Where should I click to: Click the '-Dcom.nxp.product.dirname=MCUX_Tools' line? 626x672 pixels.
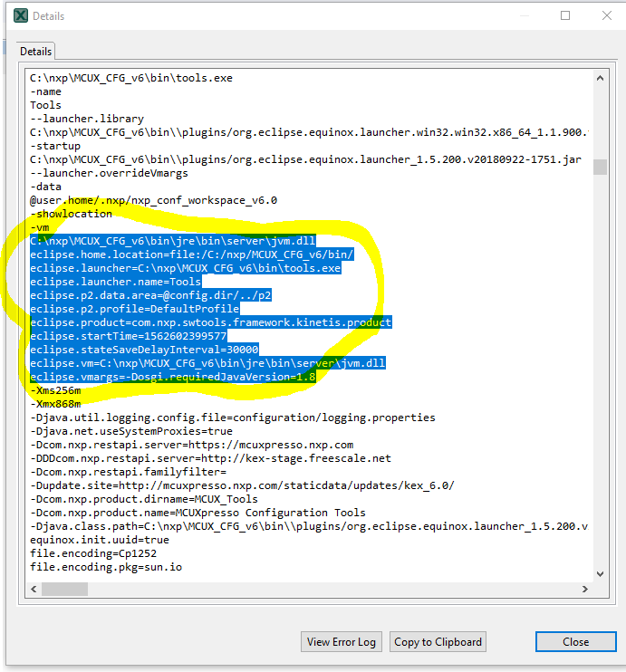144,499
